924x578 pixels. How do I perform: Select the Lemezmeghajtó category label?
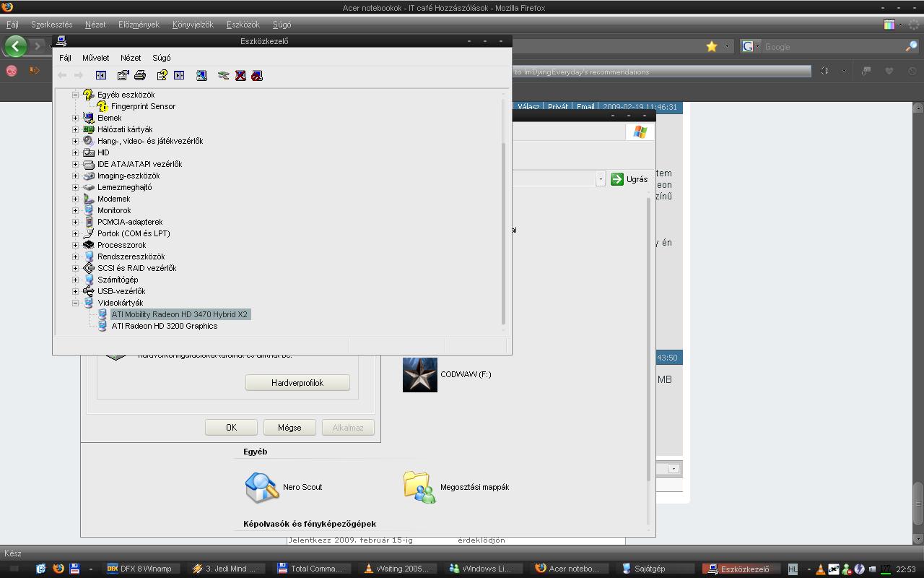pos(125,187)
